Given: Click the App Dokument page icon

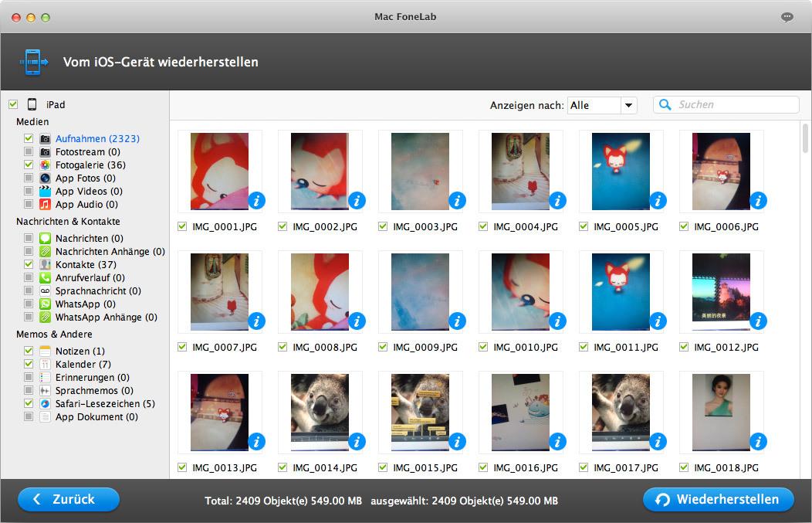Looking at the screenshot, I should click(x=45, y=416).
